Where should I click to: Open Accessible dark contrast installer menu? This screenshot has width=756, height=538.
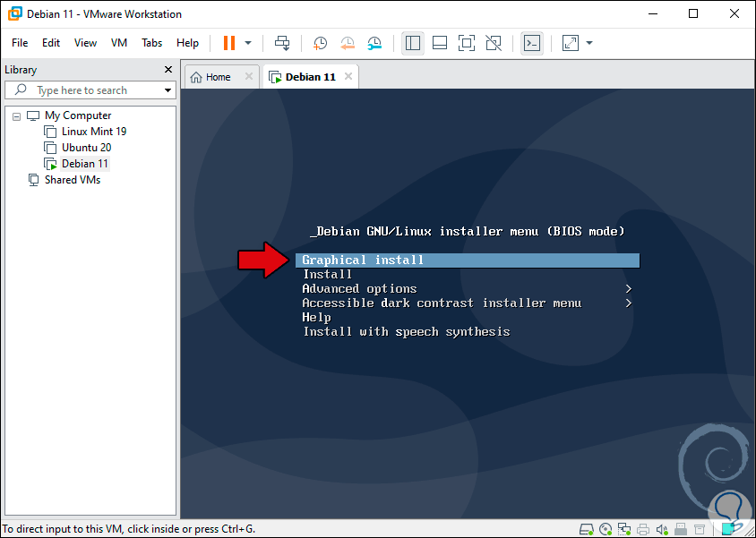tap(442, 303)
